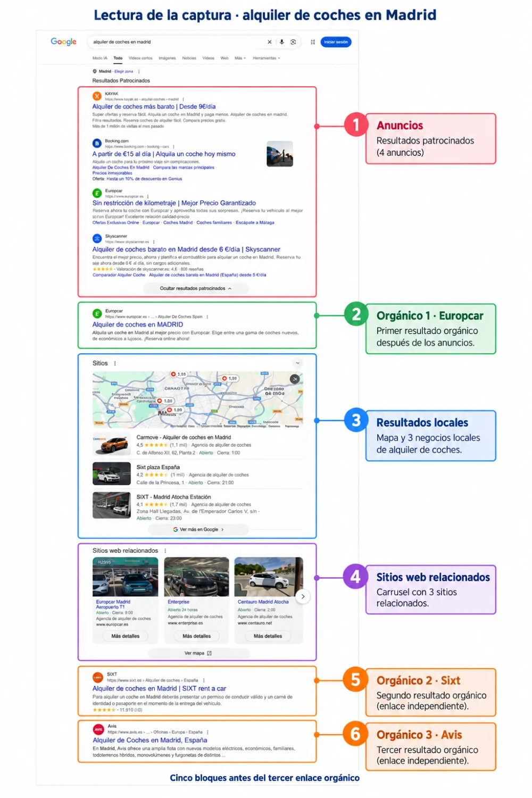The width and height of the screenshot is (532, 798).
Task: Open the Herramientas dropdown
Action: [x=267, y=58]
